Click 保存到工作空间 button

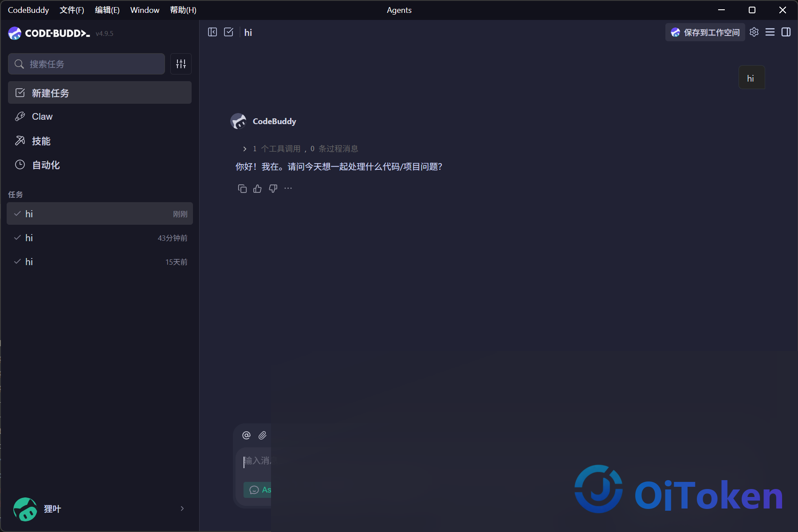(705, 32)
